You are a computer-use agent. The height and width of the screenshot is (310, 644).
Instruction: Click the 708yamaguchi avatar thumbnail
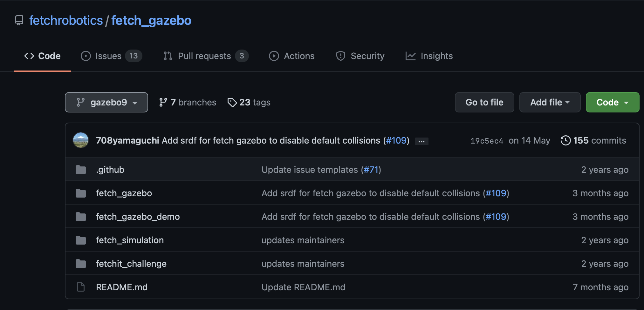coord(81,140)
